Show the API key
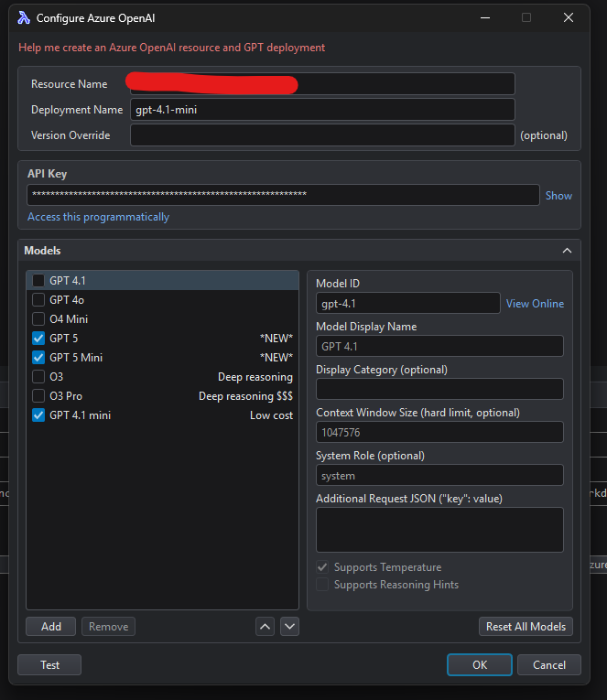 click(x=558, y=196)
